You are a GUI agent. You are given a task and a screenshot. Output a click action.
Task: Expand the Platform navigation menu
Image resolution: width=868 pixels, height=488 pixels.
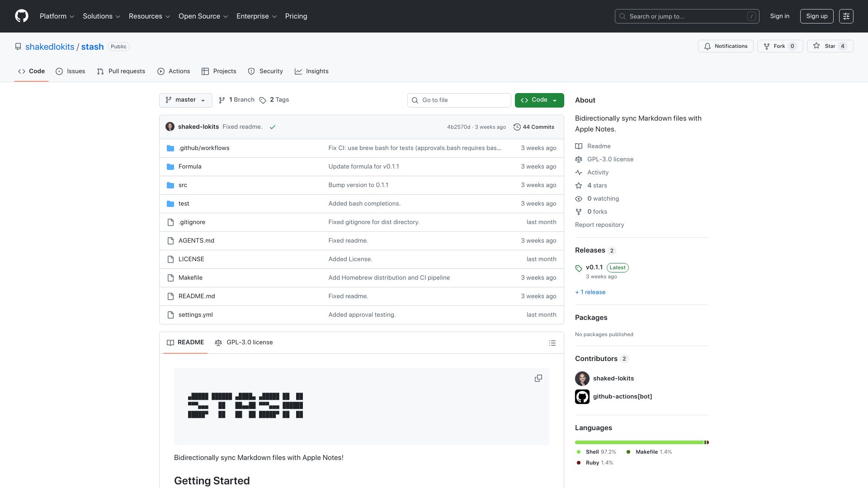tap(57, 16)
